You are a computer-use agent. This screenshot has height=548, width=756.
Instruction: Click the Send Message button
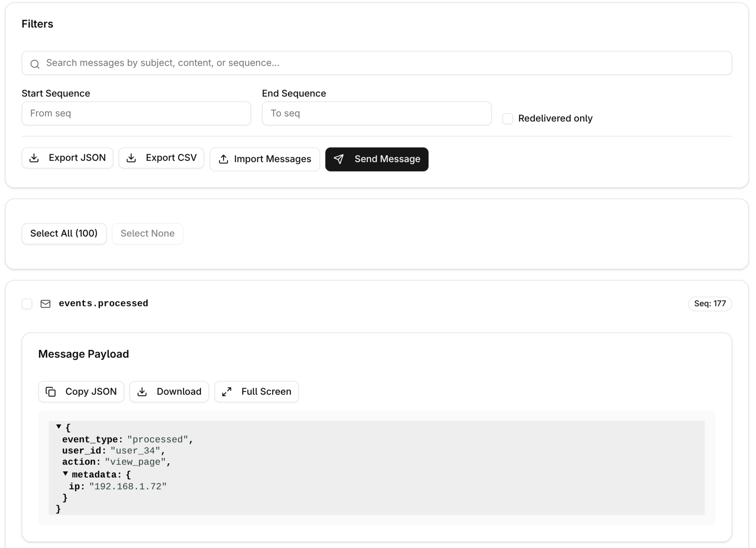click(377, 159)
